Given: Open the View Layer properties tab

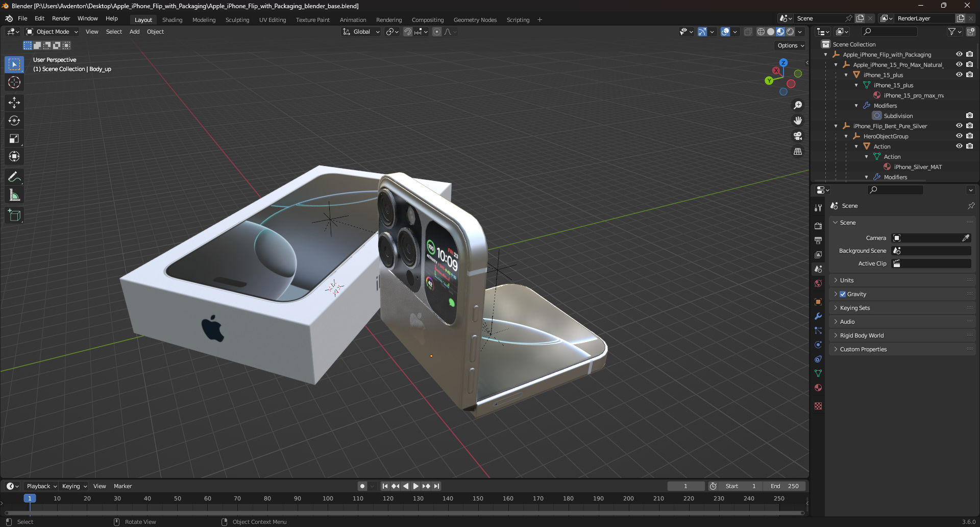Looking at the screenshot, I should click(x=818, y=254).
